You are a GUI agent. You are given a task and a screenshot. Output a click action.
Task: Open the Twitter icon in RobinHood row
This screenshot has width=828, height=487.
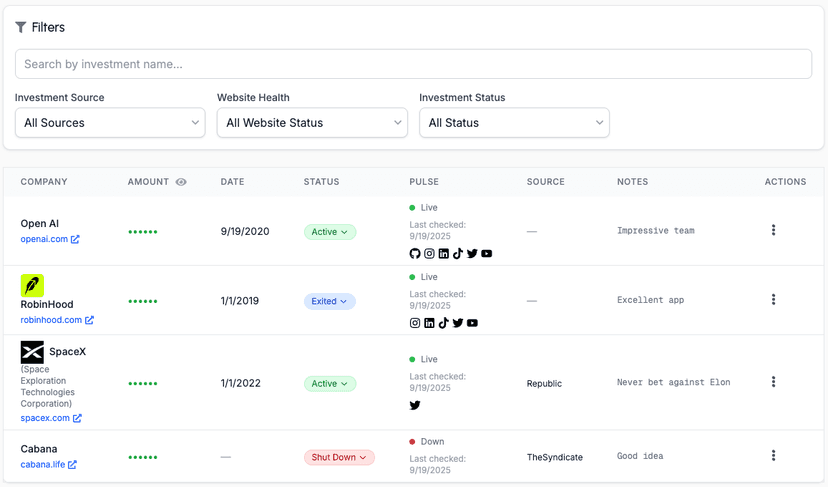pos(458,323)
